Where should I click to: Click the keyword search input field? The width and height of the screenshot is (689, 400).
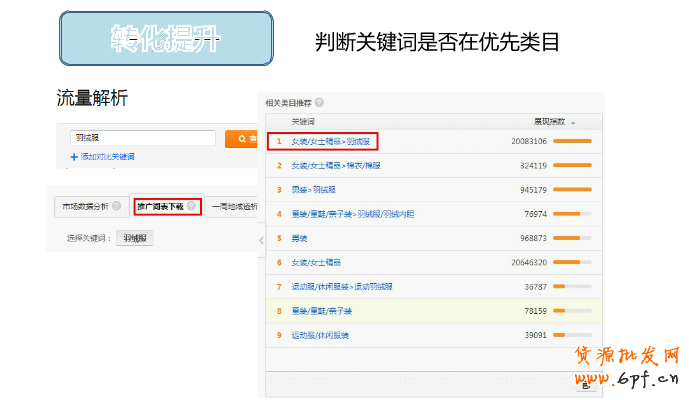[142, 139]
